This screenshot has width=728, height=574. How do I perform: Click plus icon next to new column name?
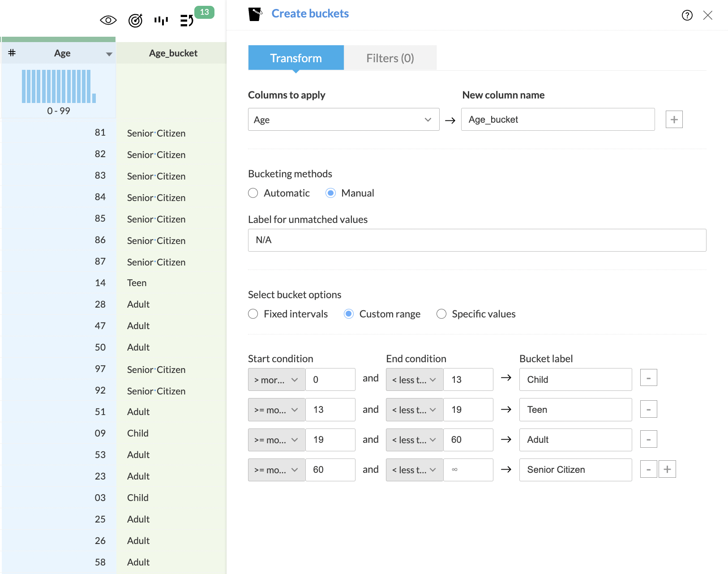point(674,120)
